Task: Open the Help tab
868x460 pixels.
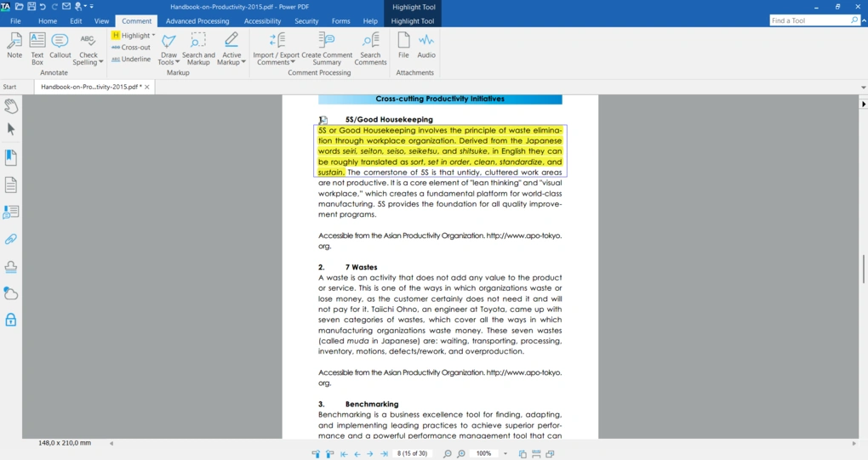Action: coord(370,21)
